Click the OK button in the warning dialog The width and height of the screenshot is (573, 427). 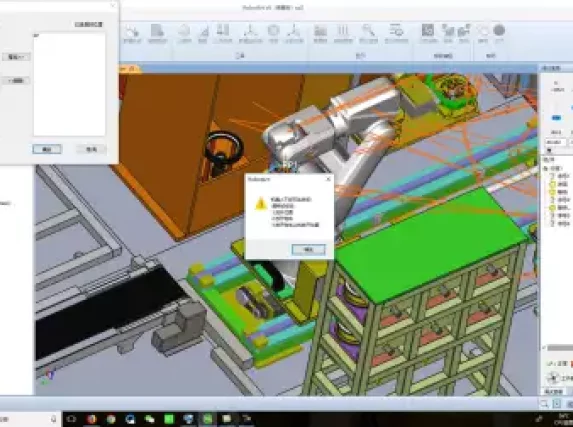coord(308,249)
